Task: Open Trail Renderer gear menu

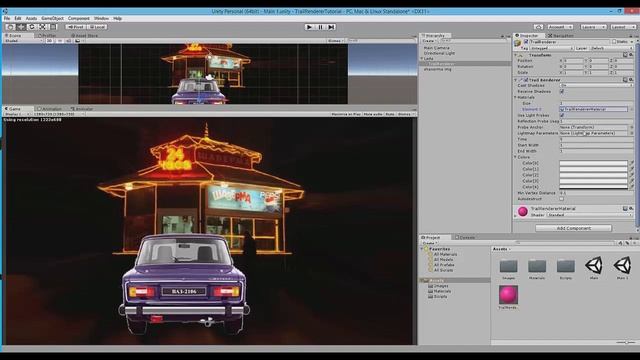Action: (x=631, y=80)
